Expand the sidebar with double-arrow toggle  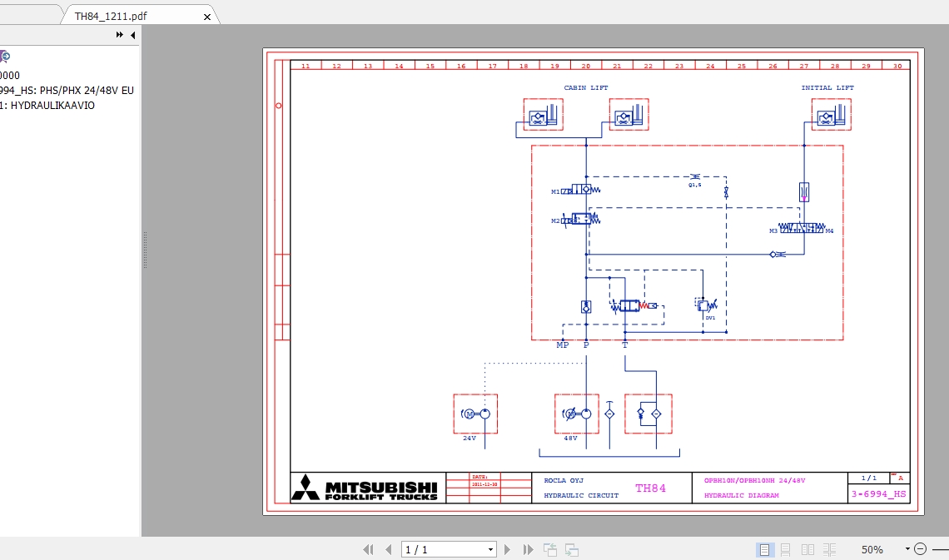118,35
